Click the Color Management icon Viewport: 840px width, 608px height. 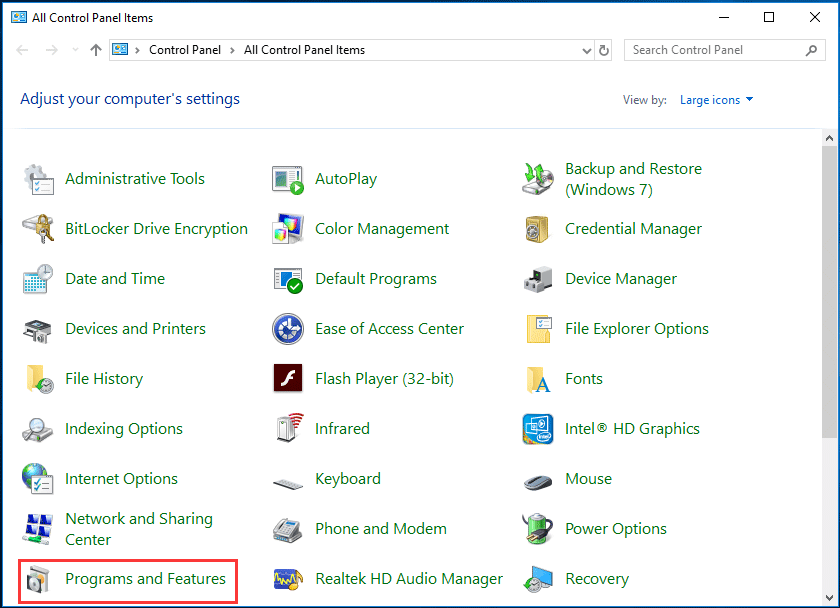288,229
